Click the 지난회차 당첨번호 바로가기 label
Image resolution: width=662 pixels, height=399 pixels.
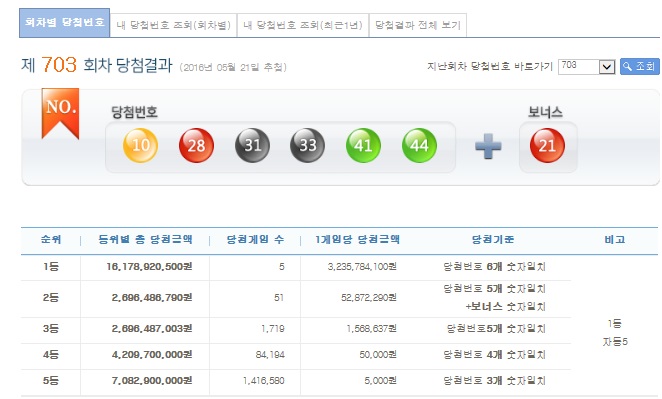[490, 67]
